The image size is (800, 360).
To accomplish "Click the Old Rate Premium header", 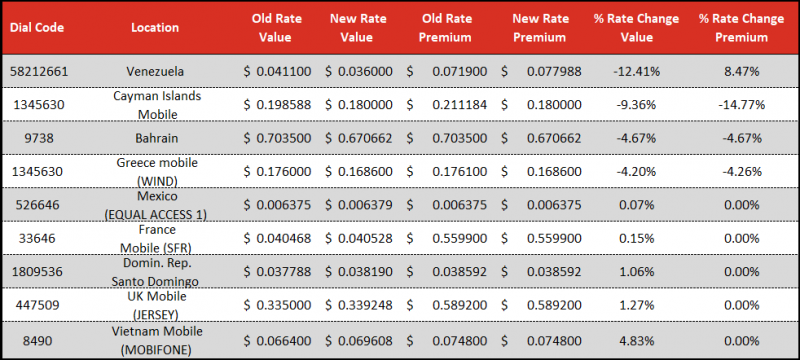I will (x=447, y=28).
